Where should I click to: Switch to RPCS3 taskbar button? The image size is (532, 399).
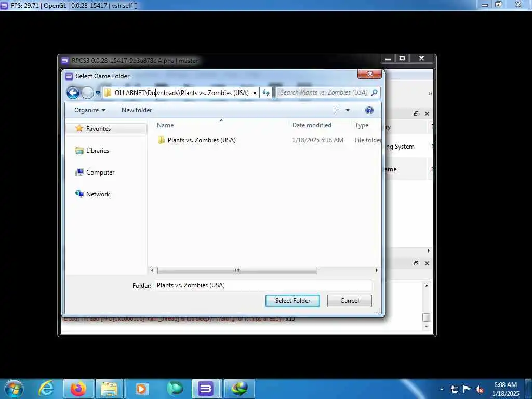coord(206,389)
